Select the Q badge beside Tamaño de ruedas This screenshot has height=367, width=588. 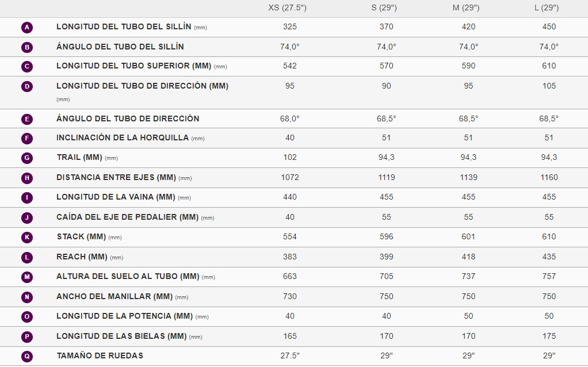pos(27,357)
